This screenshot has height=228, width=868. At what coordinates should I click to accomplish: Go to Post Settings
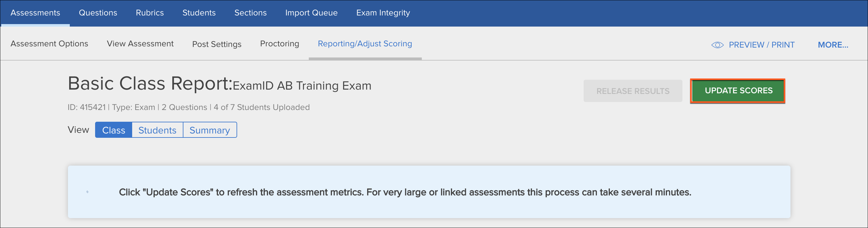point(217,44)
